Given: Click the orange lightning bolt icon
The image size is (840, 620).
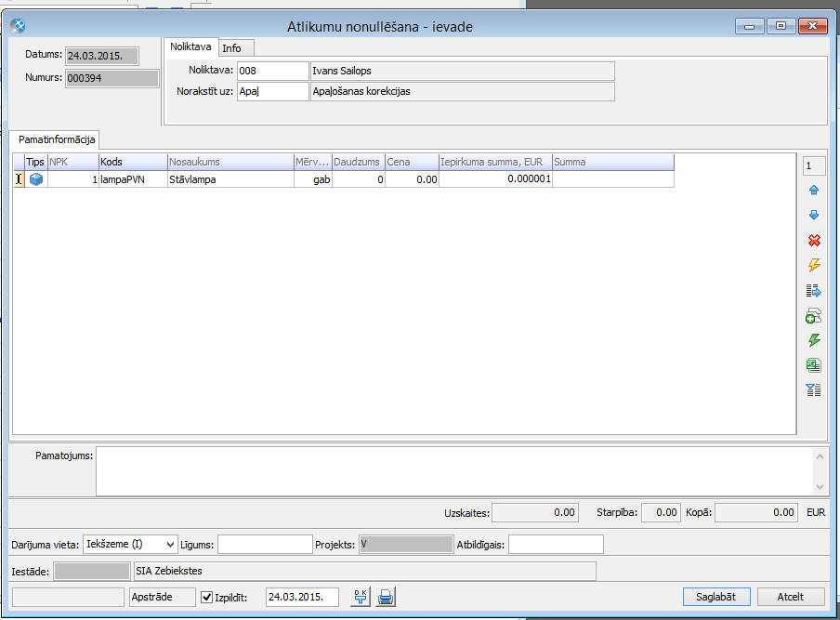Looking at the screenshot, I should [x=814, y=265].
